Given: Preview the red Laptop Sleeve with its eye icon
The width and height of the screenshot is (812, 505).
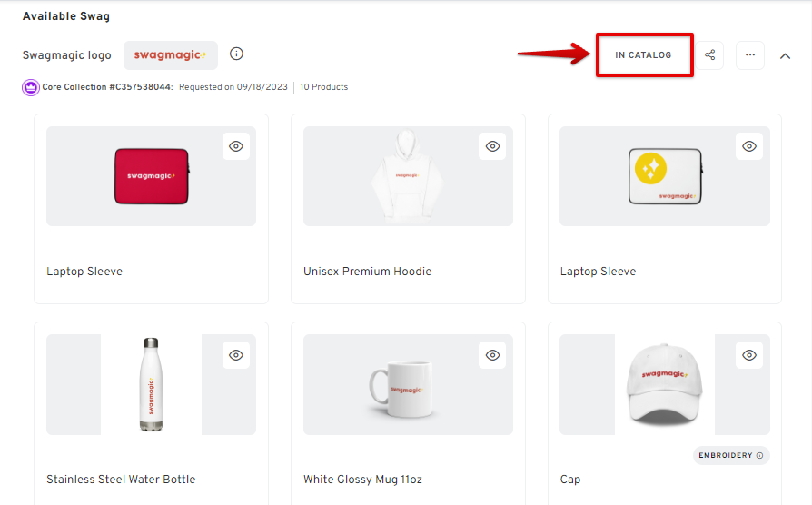Looking at the screenshot, I should [236, 146].
